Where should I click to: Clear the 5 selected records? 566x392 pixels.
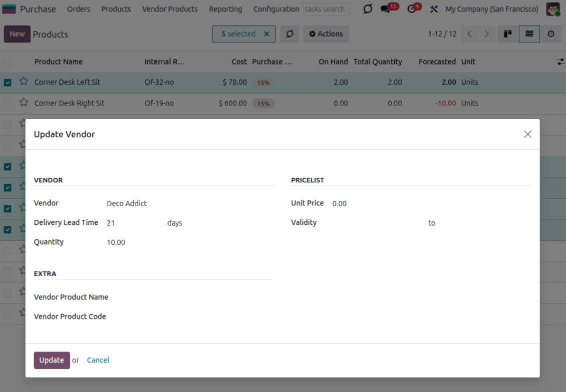click(x=266, y=34)
